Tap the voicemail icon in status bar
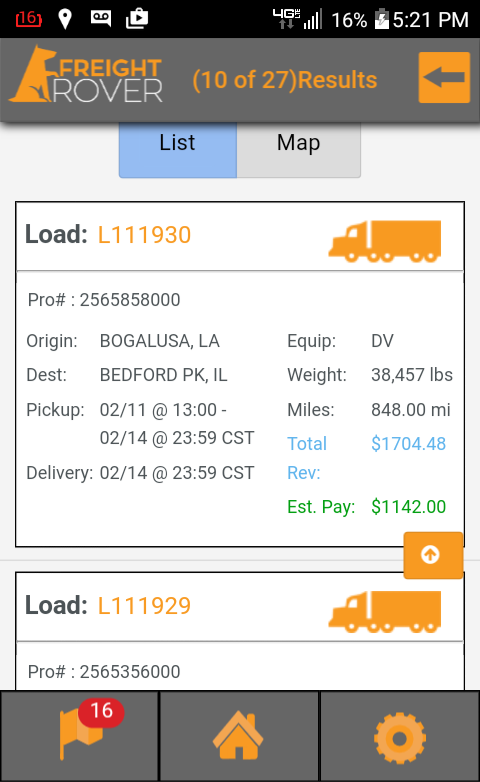This screenshot has width=480, height=782. (x=101, y=18)
